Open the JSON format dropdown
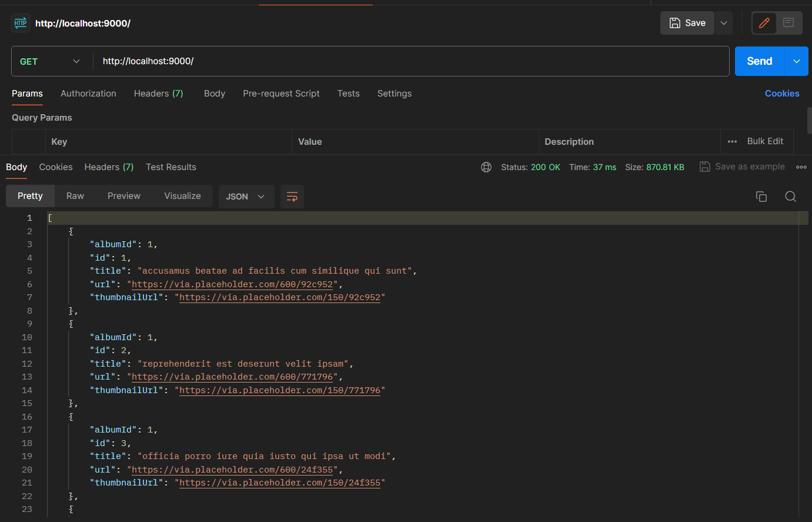The height and width of the screenshot is (522, 812). tap(246, 197)
